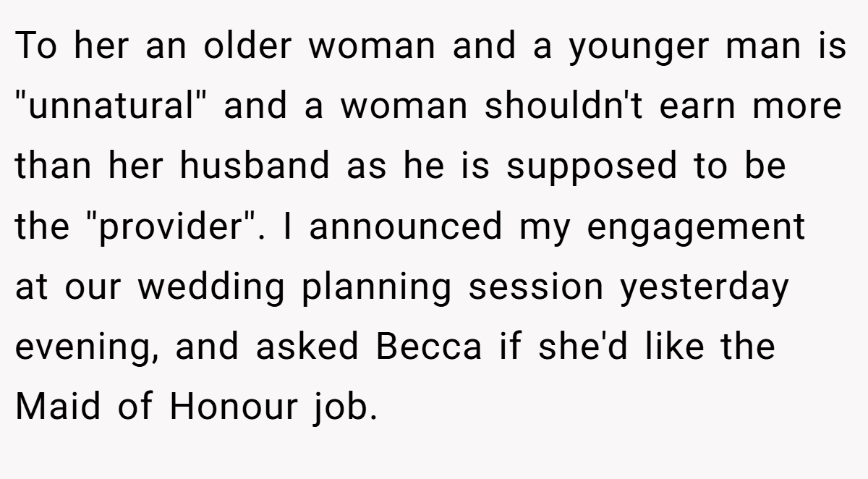Click the word "Honour"
This screenshot has height=479, width=868.
pos(233,407)
